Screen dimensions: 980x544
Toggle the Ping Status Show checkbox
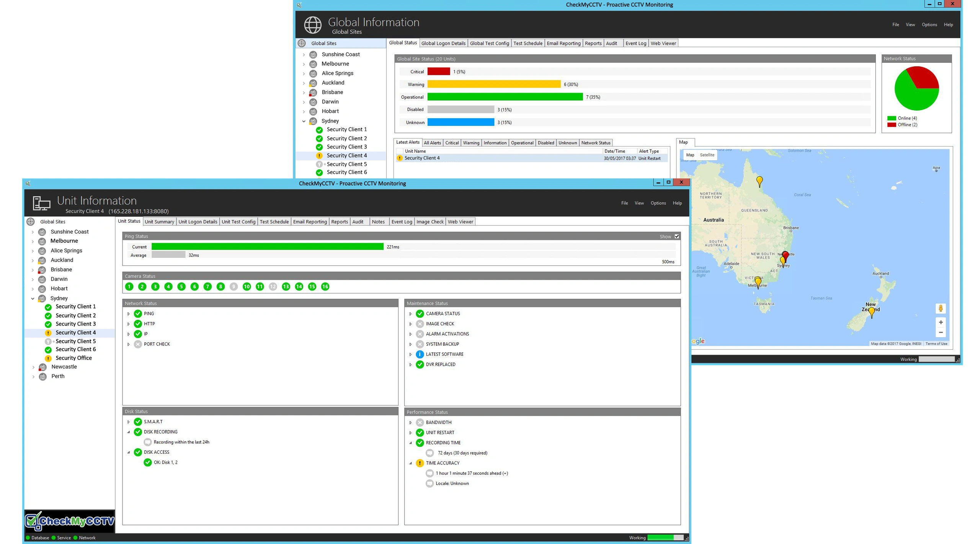pyautogui.click(x=677, y=236)
